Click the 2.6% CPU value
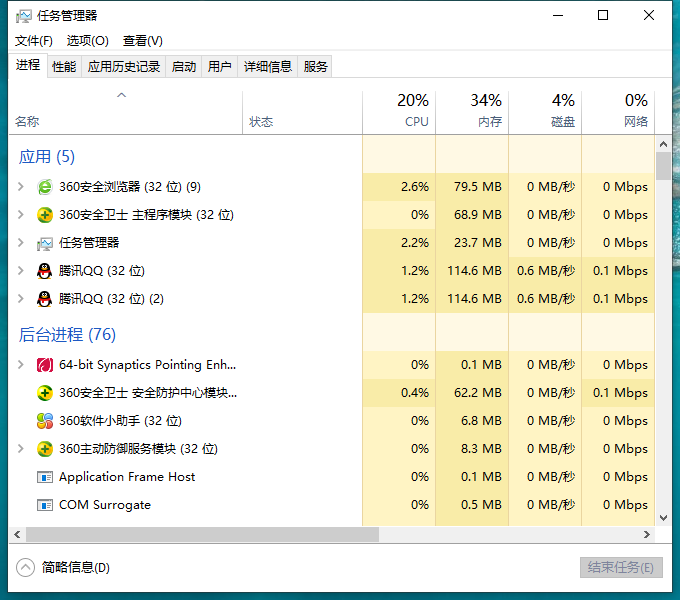The height and width of the screenshot is (600, 680). point(415,187)
